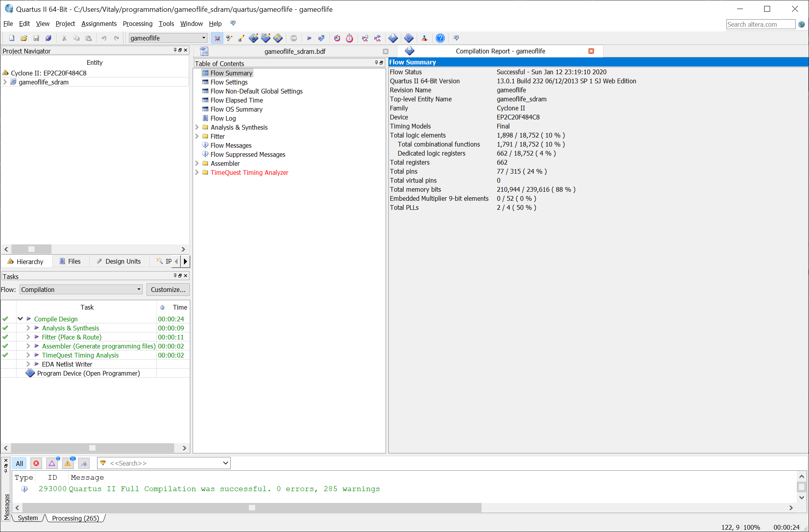Expand the TimeQuest Timing Analyzer folder
809x532 pixels.
coord(197,172)
